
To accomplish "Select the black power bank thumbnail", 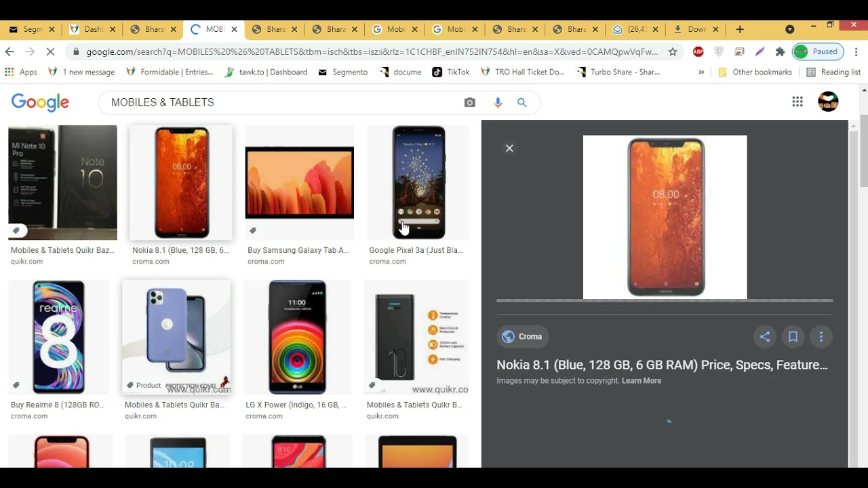I will coord(416,337).
